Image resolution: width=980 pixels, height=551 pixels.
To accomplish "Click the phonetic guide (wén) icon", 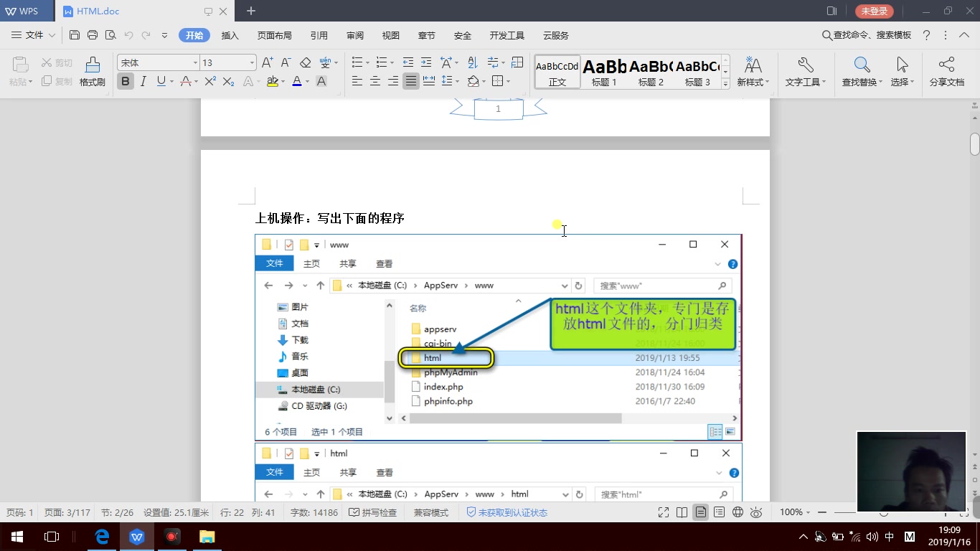I will [x=325, y=62].
